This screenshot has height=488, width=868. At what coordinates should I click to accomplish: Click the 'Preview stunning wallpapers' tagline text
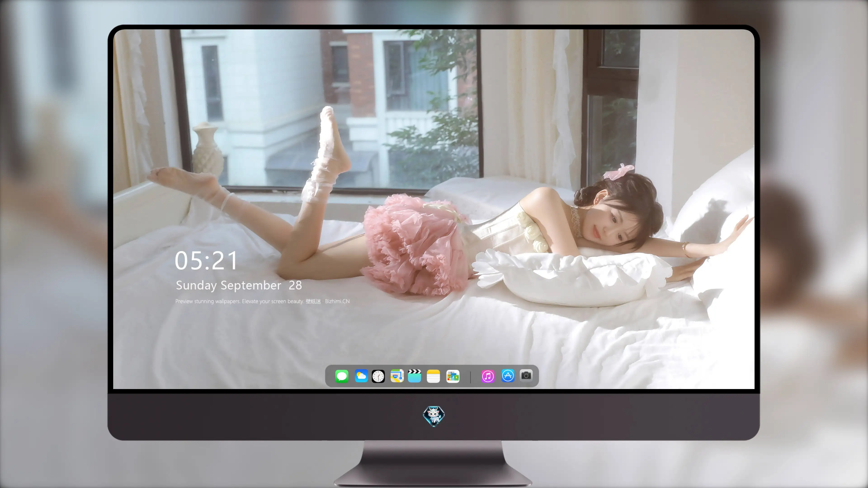262,301
